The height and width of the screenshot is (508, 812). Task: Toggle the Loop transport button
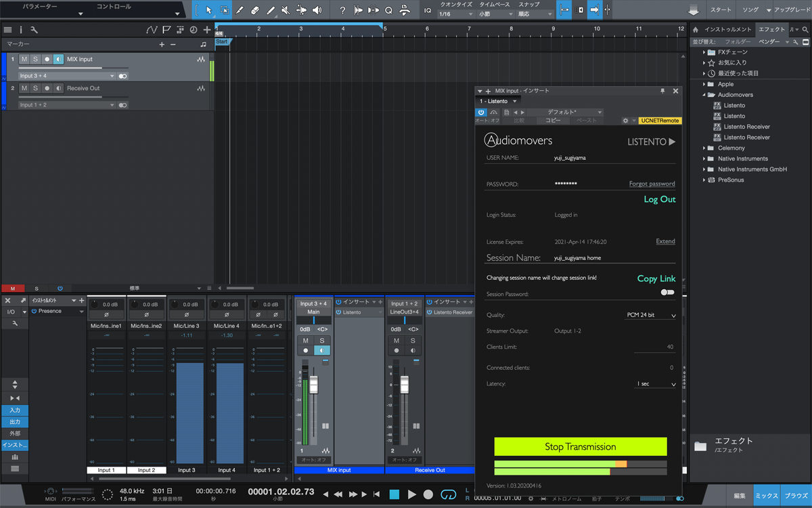coord(448,495)
